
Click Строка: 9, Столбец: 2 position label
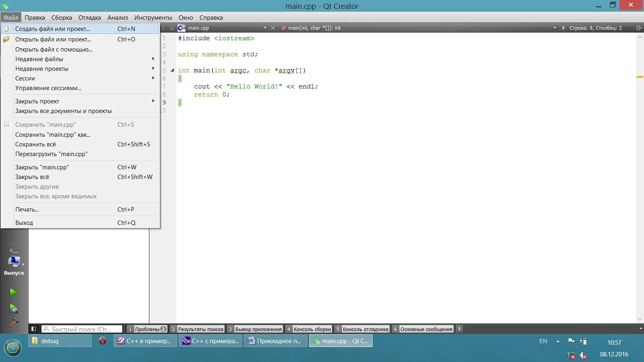pyautogui.click(x=595, y=28)
